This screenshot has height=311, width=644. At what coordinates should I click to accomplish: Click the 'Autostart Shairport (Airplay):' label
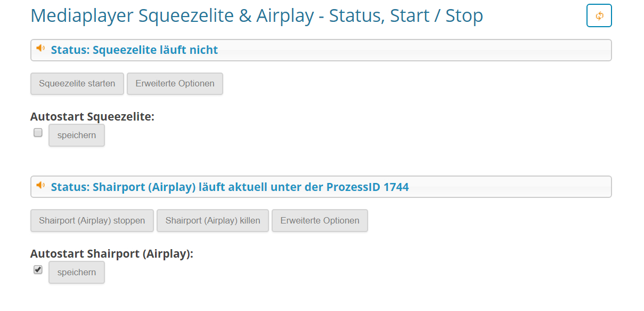click(112, 253)
